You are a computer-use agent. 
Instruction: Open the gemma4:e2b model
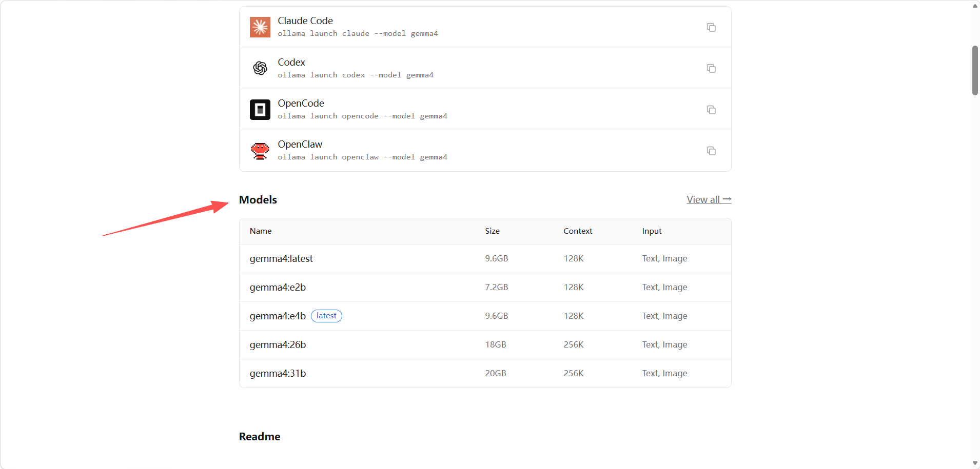click(x=278, y=288)
